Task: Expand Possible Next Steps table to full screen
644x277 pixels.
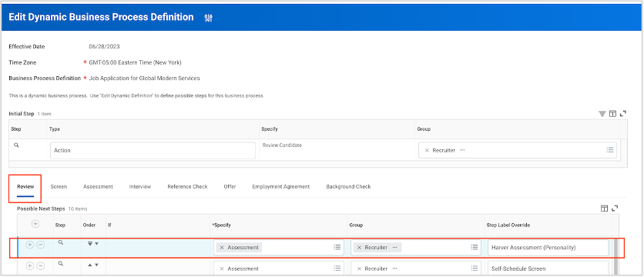Action: tap(615, 209)
